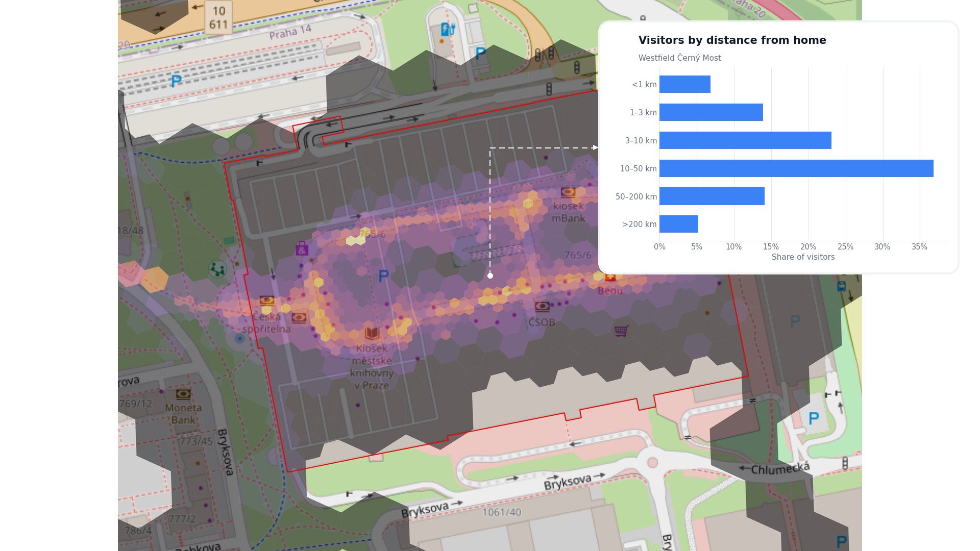Screen dimensions: 980x551
Task: Click the <1 km bar in chart
Action: pos(685,84)
